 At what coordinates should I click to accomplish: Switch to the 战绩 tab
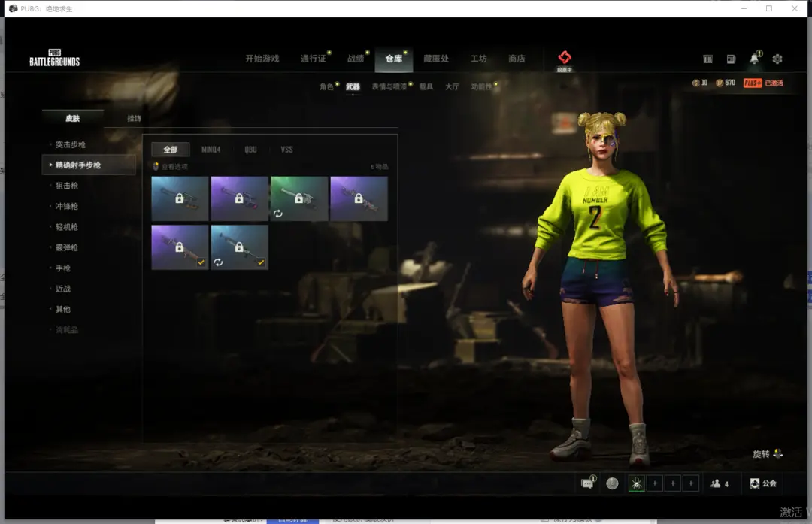(355, 59)
